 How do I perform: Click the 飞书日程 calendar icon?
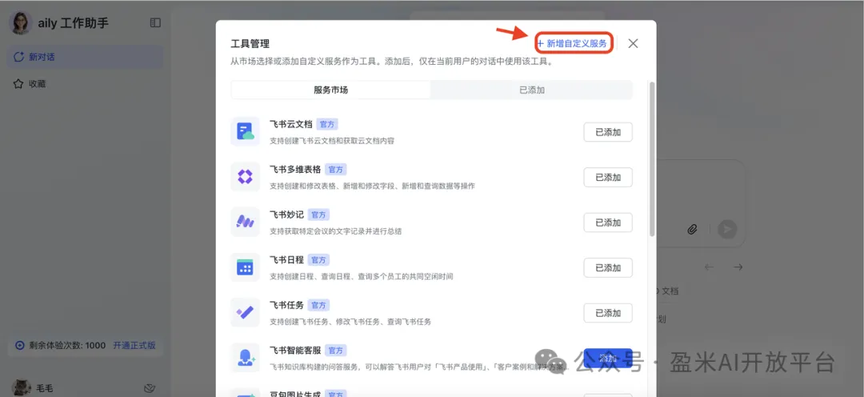245,267
